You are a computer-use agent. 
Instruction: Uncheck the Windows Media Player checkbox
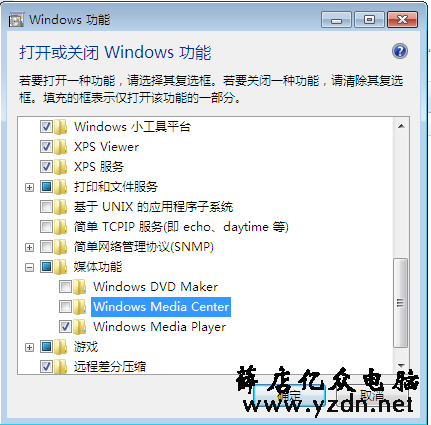(65, 327)
